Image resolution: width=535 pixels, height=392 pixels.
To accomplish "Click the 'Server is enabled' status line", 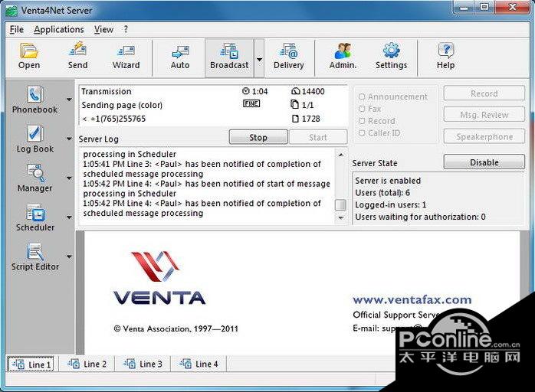I will pyautogui.click(x=388, y=181).
